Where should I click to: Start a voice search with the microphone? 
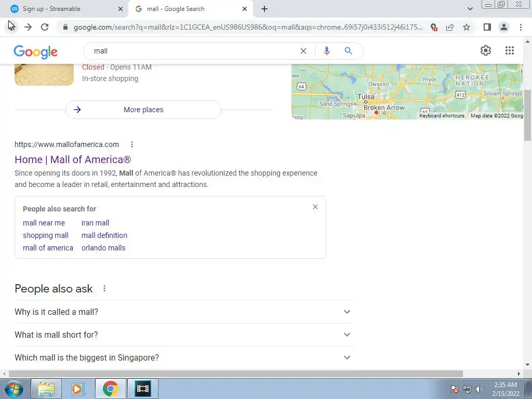tap(326, 51)
